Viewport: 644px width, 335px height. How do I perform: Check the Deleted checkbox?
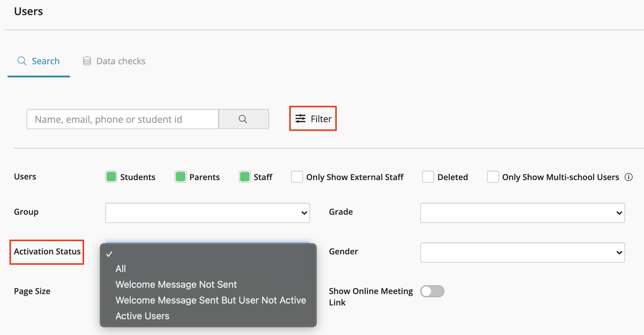pyautogui.click(x=428, y=177)
